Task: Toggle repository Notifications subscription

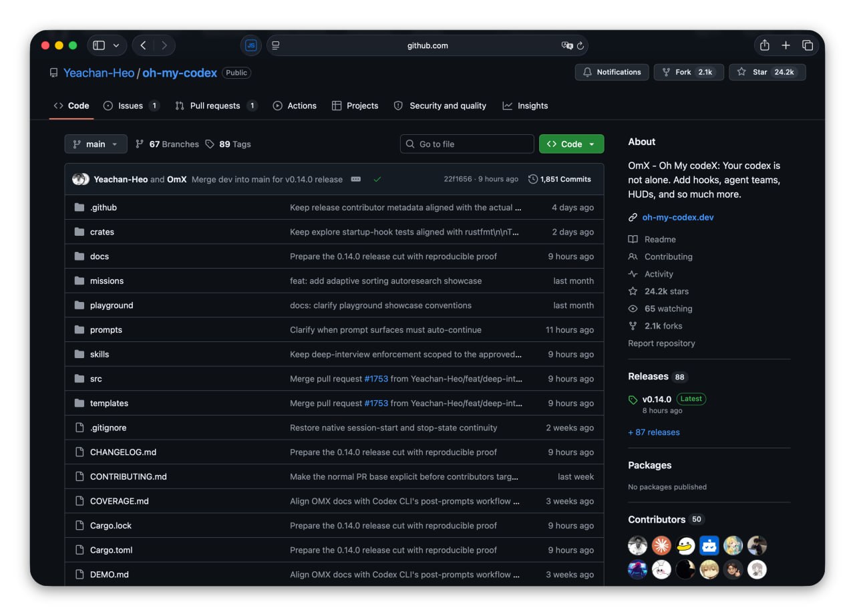Action: point(611,72)
